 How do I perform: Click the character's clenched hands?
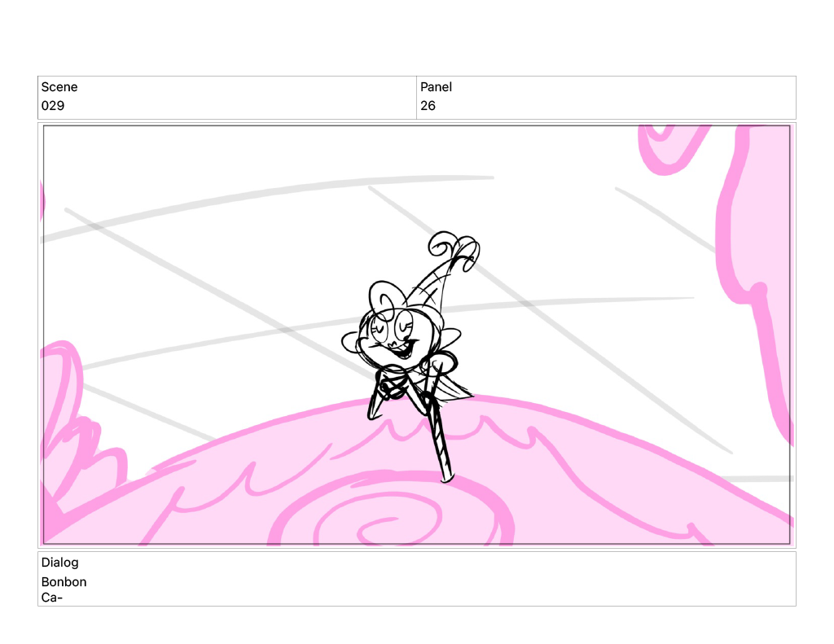[x=393, y=380]
